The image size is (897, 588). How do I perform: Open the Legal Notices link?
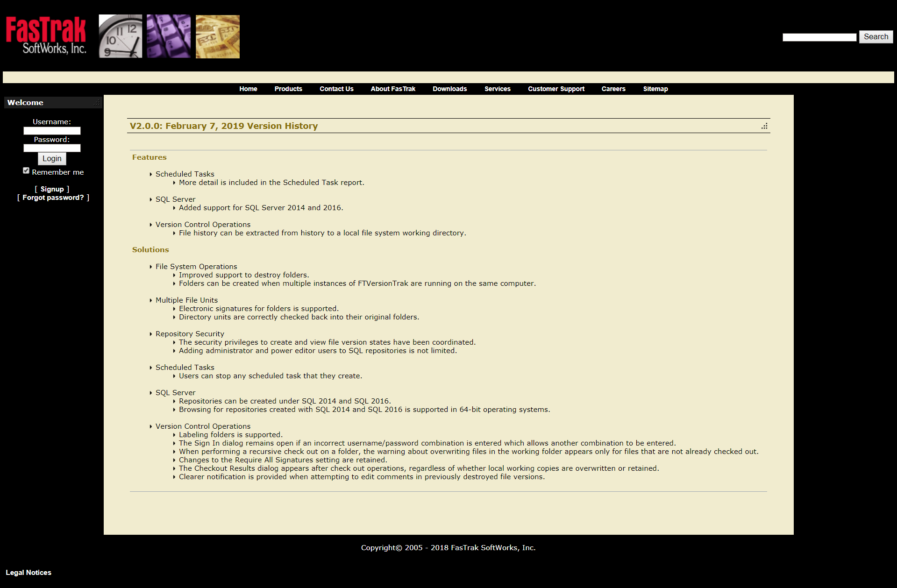[28, 573]
